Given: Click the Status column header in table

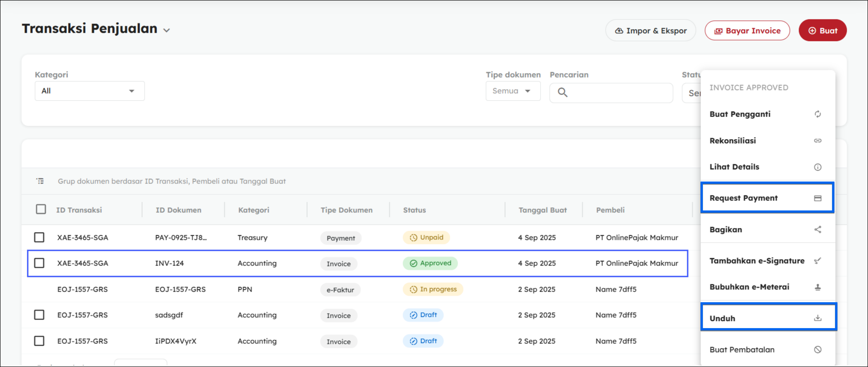Looking at the screenshot, I should (x=414, y=210).
